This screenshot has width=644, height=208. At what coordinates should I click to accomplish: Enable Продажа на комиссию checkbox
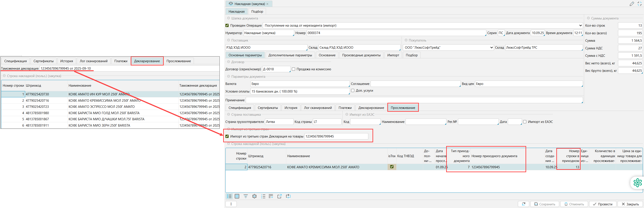coord(294,69)
